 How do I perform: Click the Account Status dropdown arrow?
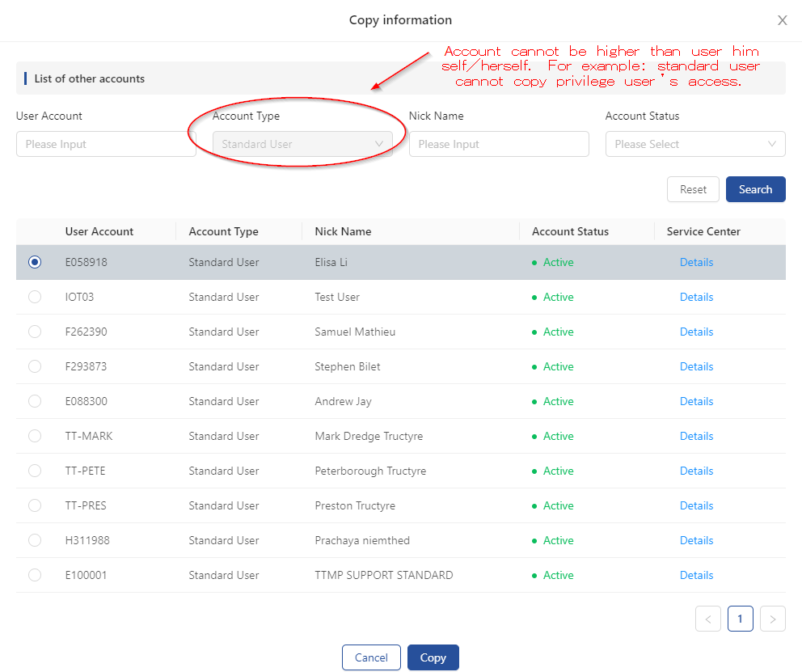[x=772, y=144]
